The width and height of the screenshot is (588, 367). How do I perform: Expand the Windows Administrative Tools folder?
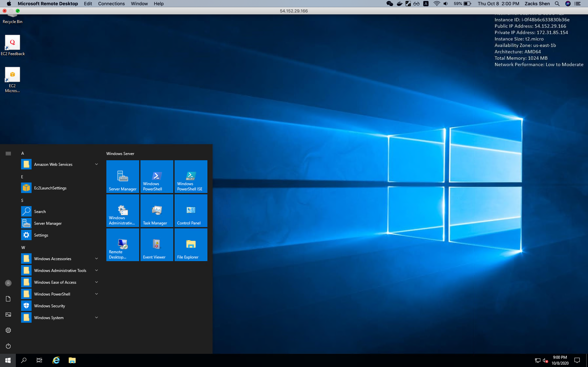click(x=96, y=270)
